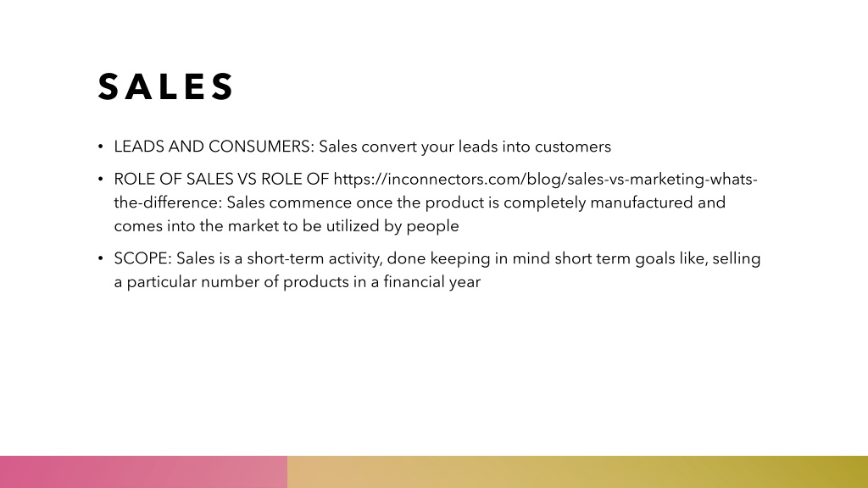
Task: Select the second bullet point marker
Action: 100,180
